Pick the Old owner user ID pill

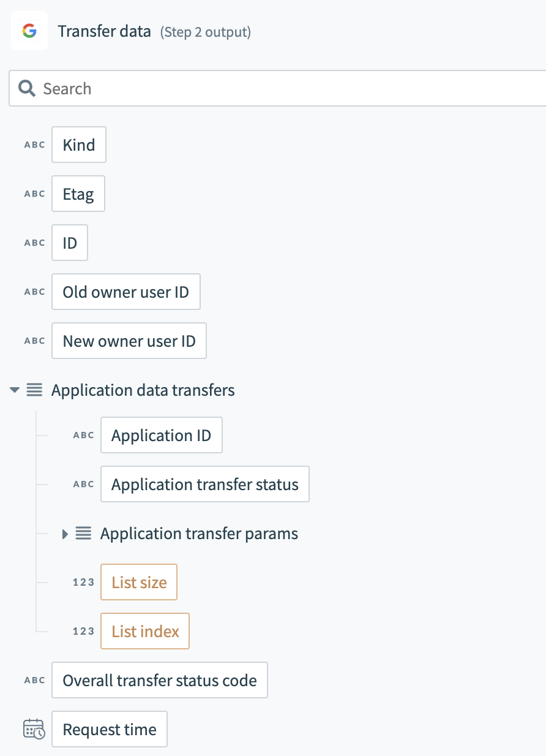(125, 292)
